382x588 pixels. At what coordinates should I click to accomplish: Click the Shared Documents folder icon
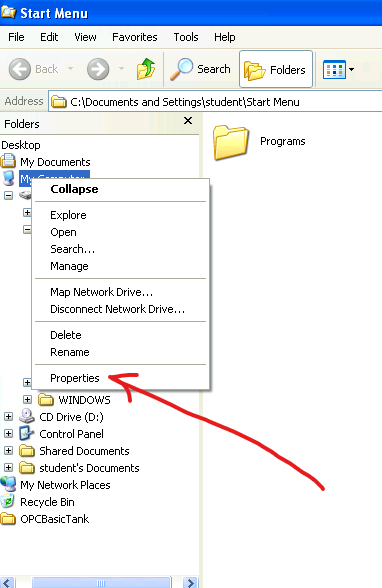tap(27, 450)
